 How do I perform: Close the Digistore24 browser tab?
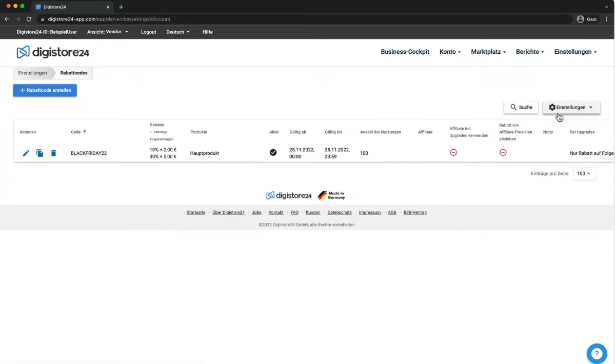108,7
